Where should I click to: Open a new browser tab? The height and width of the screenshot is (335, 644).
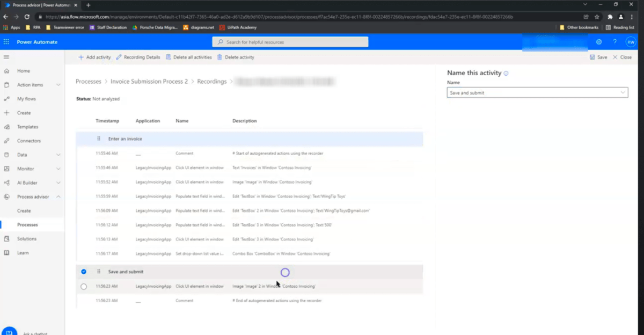tap(89, 5)
